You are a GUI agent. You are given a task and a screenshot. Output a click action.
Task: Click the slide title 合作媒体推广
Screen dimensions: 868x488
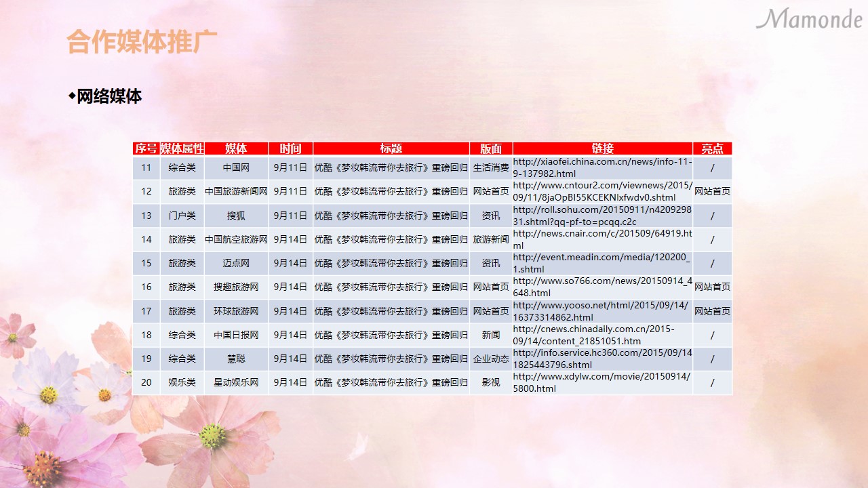(x=142, y=41)
